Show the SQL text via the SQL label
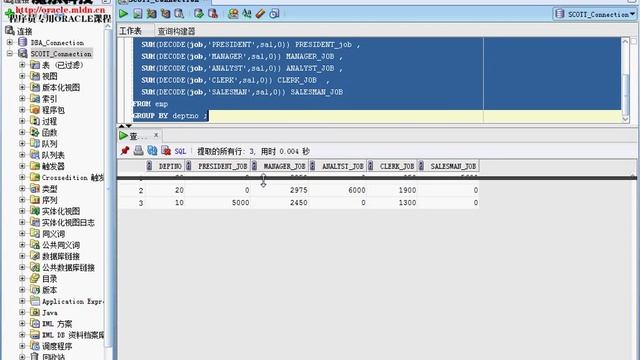The height and width of the screenshot is (360, 640). click(180, 151)
